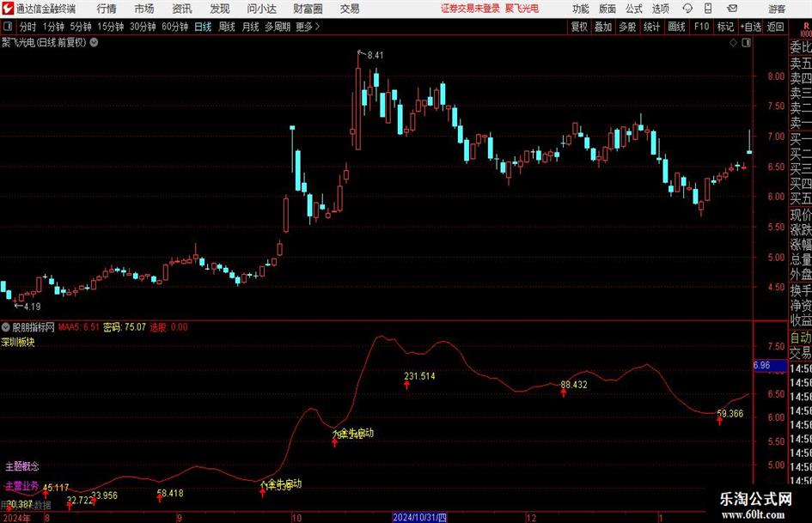Switch to 30分钟 period tab

(x=143, y=27)
